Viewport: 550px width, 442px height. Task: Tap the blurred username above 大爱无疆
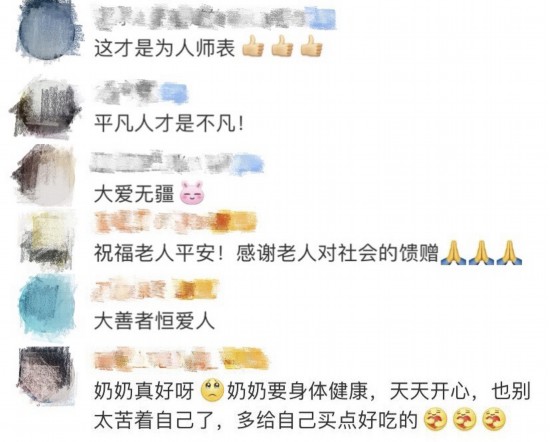(177, 163)
